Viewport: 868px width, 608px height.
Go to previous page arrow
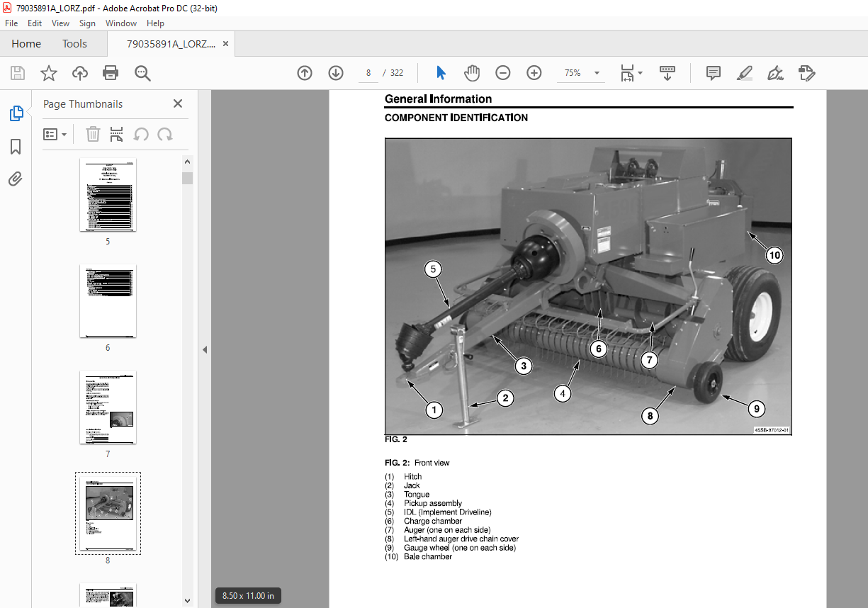coord(305,73)
